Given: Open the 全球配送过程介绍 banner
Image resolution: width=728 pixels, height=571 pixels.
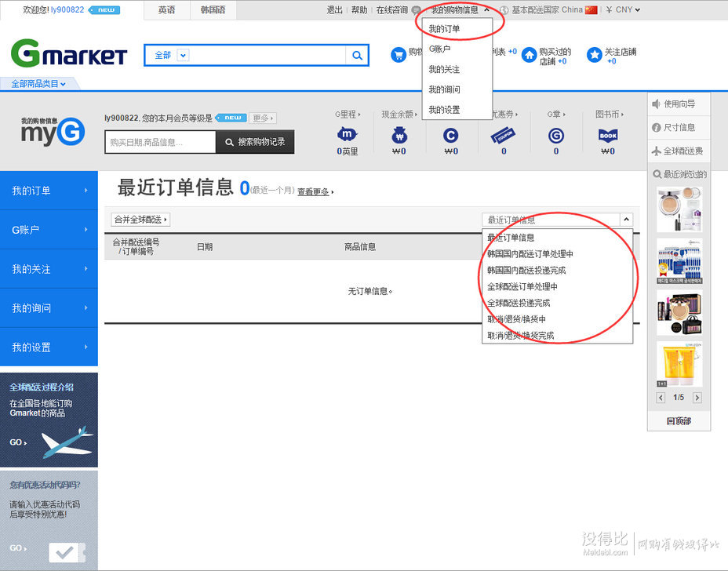Looking at the screenshot, I should [x=49, y=420].
